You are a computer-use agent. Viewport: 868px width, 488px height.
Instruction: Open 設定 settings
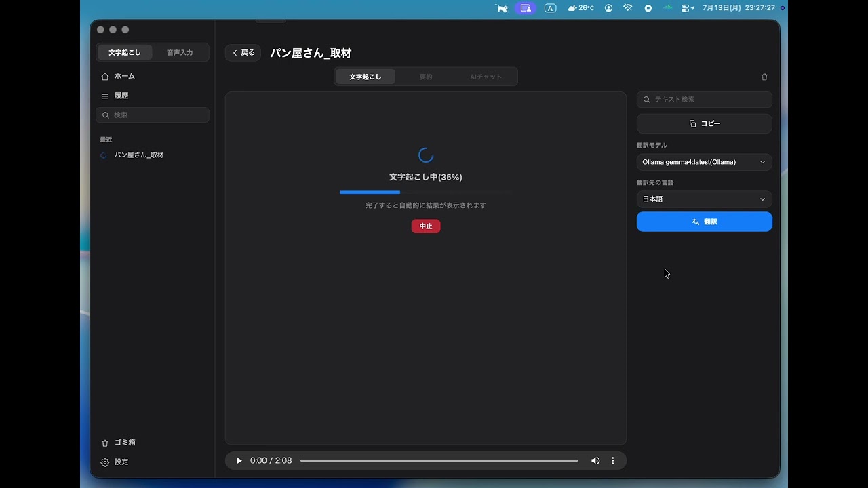(x=115, y=462)
